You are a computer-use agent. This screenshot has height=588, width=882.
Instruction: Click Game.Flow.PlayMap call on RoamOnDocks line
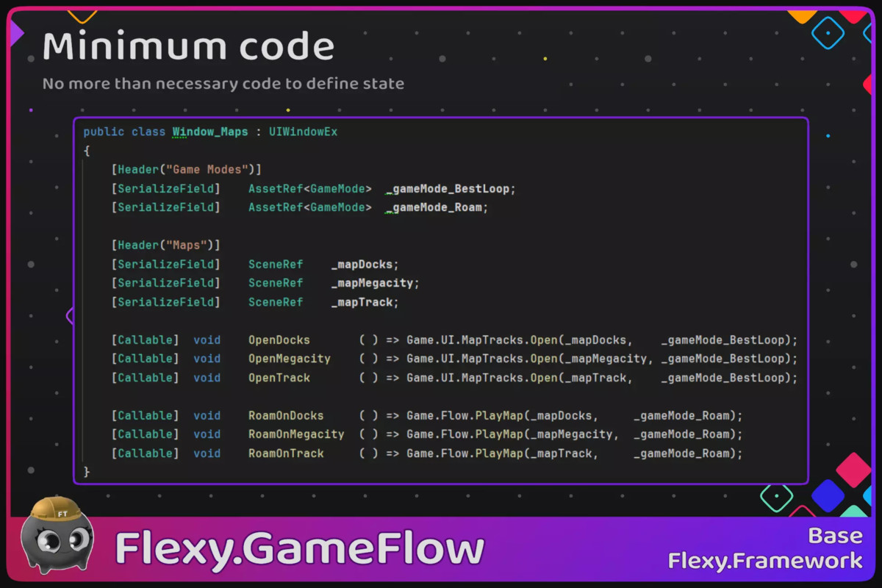click(x=465, y=415)
